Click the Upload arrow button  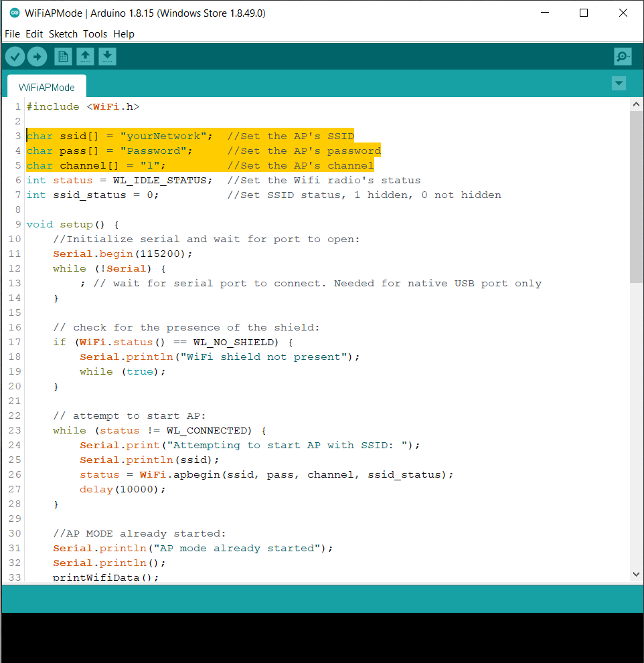tap(37, 57)
